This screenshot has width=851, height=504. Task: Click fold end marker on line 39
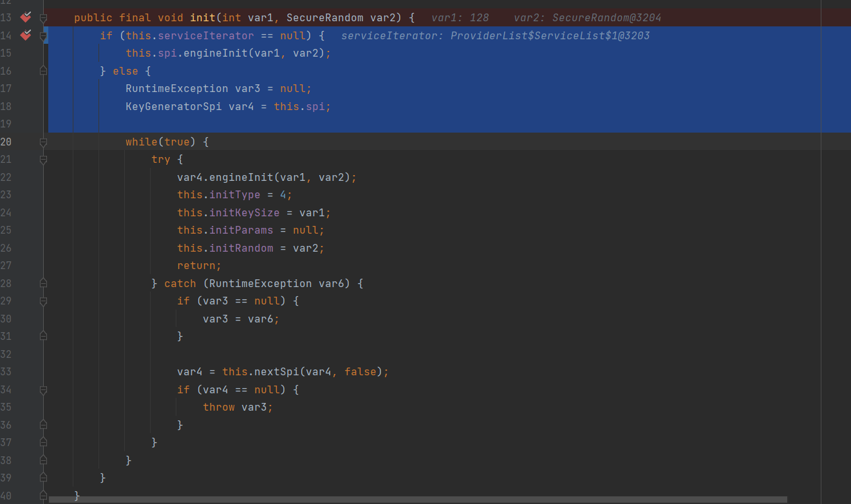pos(43,478)
